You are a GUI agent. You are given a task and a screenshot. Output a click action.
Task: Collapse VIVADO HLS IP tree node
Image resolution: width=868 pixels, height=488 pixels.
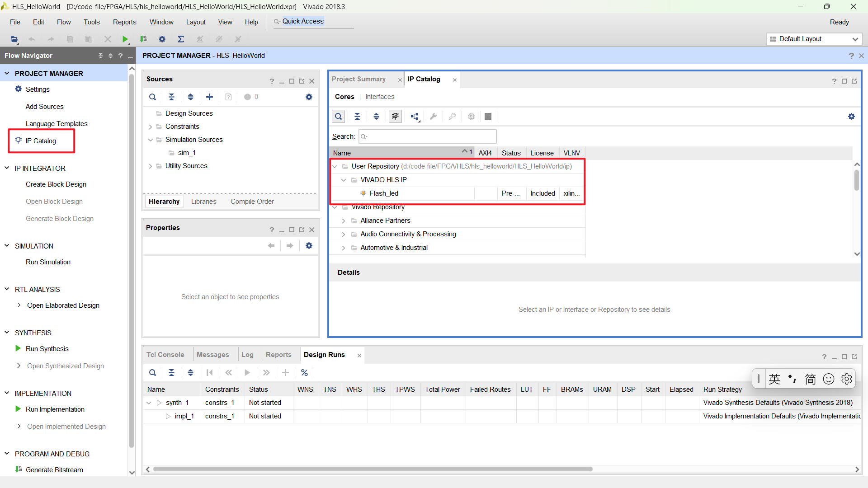344,180
